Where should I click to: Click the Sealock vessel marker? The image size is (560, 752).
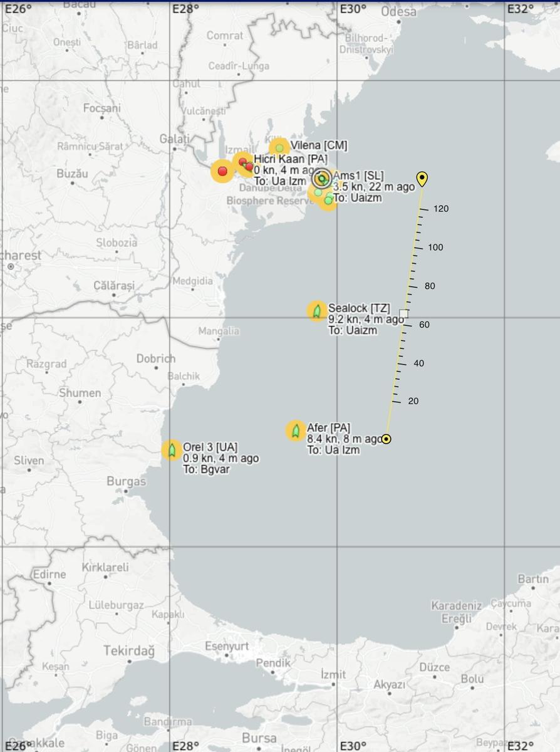point(317,311)
